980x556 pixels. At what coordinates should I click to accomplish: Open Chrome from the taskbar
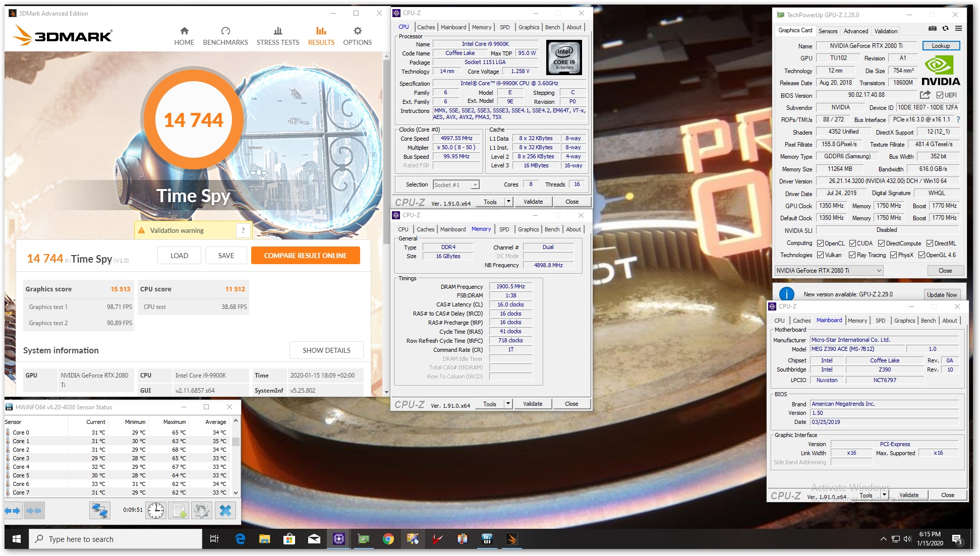tap(388, 539)
